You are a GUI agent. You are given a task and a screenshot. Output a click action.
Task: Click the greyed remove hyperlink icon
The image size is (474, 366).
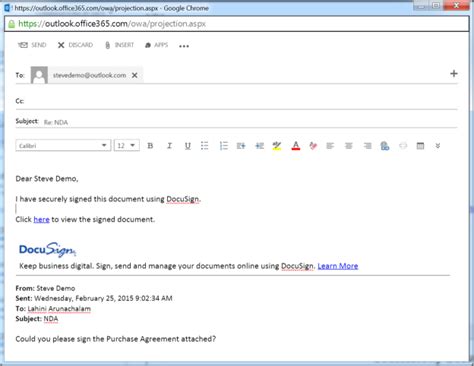403,146
